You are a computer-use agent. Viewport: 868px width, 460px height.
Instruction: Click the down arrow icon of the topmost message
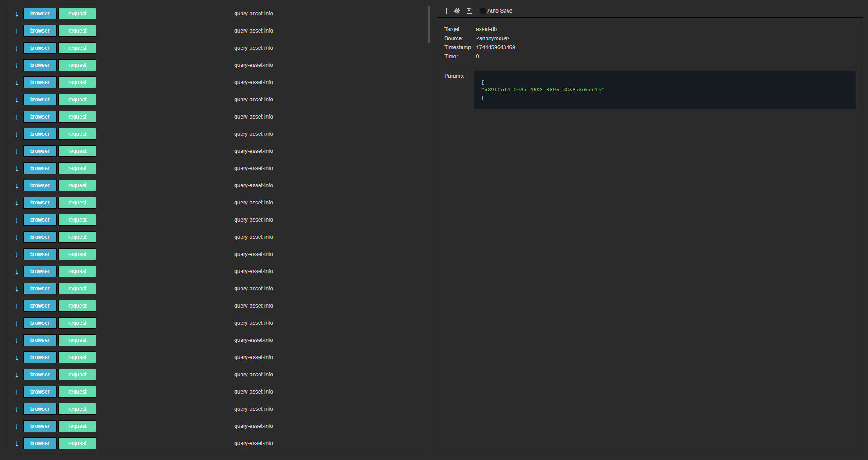pos(17,14)
